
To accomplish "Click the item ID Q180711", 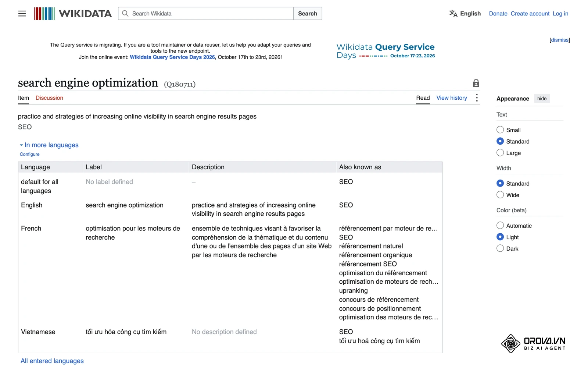I will 180,84.
